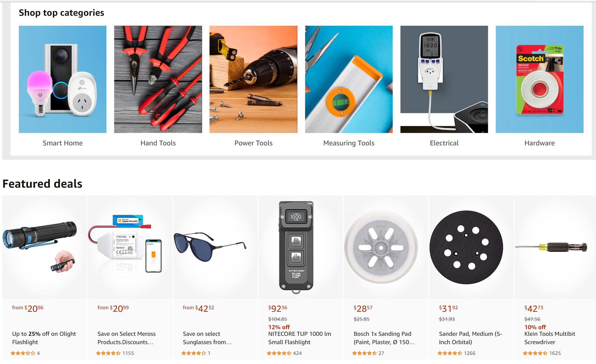Viewport: 596px width, 364px height.
Task: Click the Measuring Tools label link
Action: click(x=349, y=143)
